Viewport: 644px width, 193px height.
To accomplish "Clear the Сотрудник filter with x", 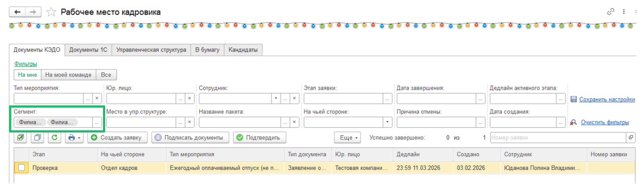I will (295, 98).
